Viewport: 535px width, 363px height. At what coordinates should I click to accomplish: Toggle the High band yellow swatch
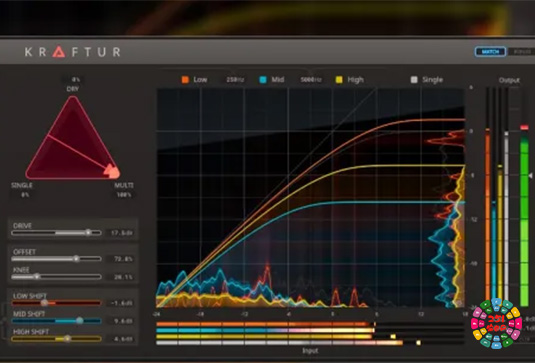coord(339,80)
